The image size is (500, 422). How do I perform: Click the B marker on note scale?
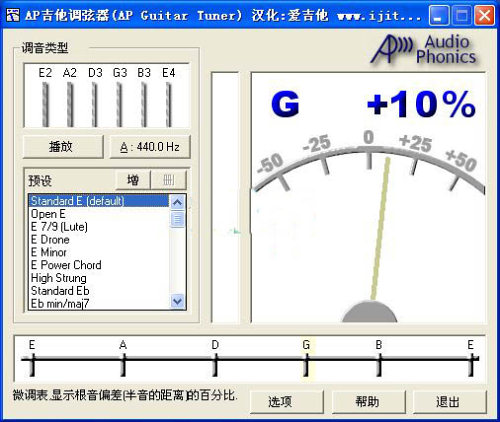[379, 358]
